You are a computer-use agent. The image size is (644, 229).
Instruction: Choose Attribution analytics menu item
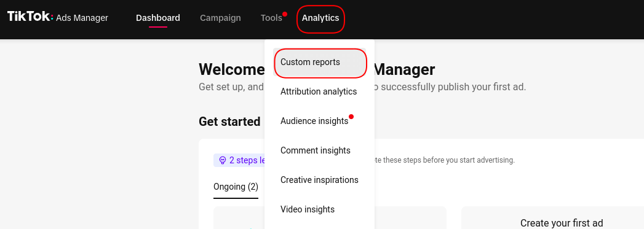(x=319, y=91)
